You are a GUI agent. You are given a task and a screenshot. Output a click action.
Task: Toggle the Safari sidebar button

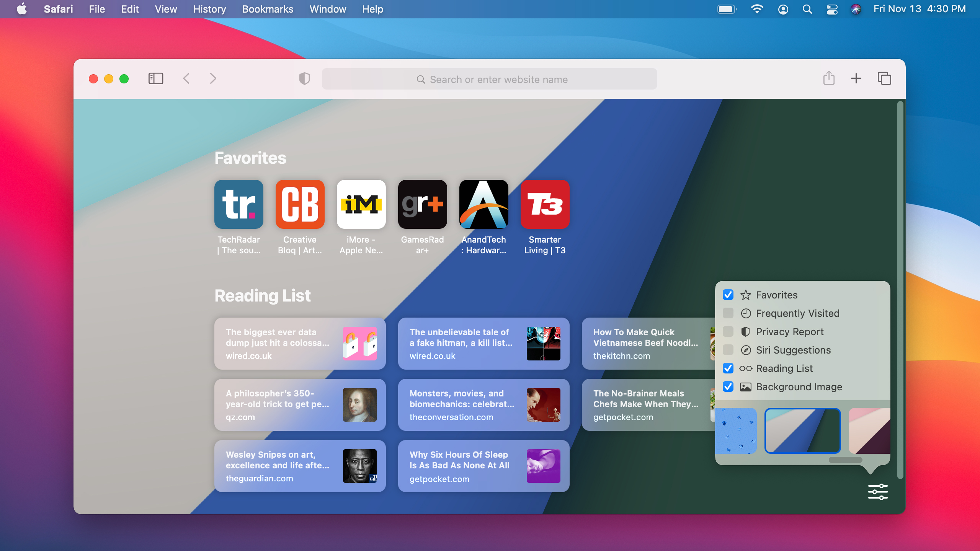[155, 79]
